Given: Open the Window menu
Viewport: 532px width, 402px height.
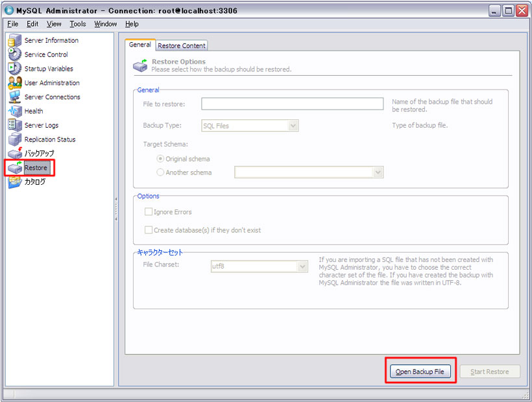Looking at the screenshot, I should (106, 24).
